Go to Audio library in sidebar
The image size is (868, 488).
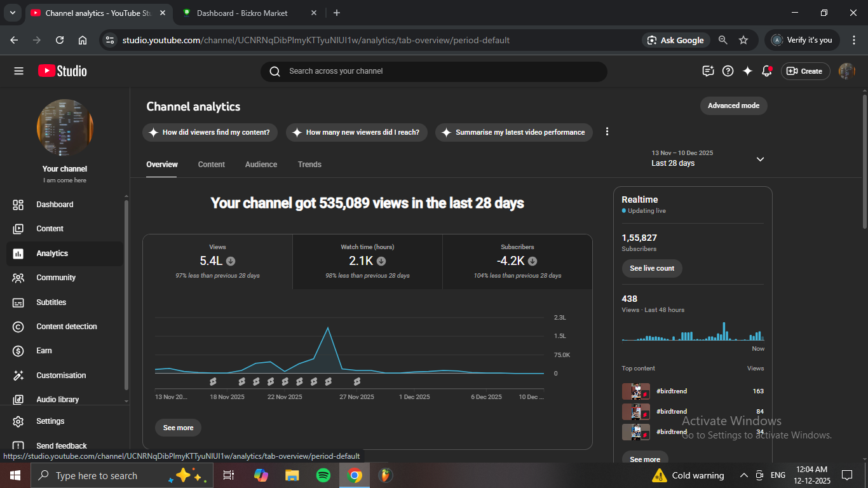click(x=57, y=400)
